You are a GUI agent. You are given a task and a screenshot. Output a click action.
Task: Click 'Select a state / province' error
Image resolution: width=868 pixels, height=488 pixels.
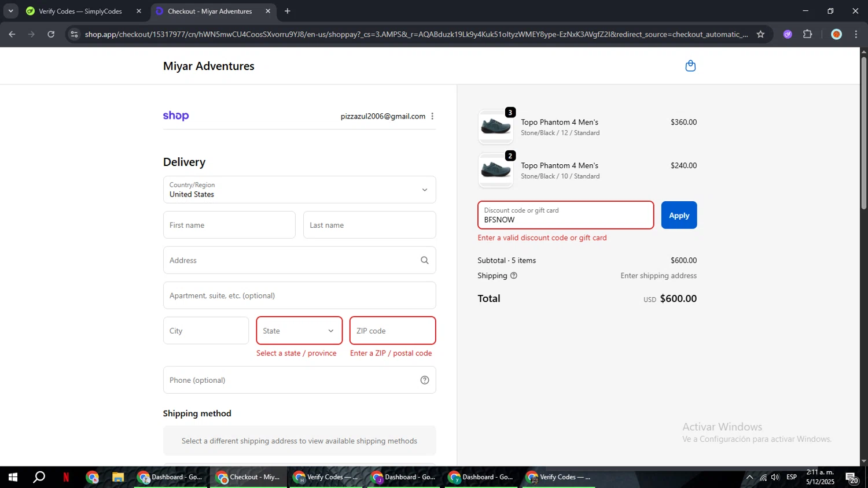point(296,353)
